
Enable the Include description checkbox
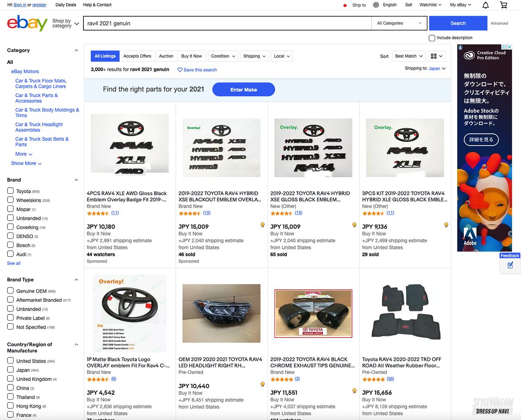[432, 38]
